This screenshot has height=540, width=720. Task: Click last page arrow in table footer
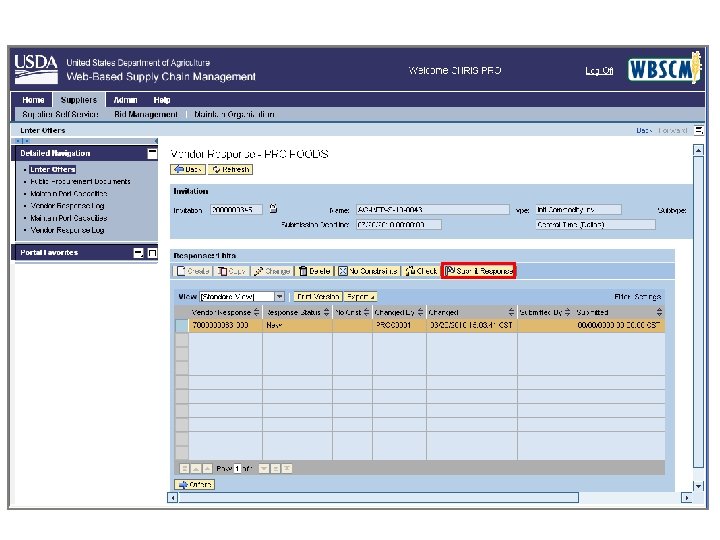point(287,468)
